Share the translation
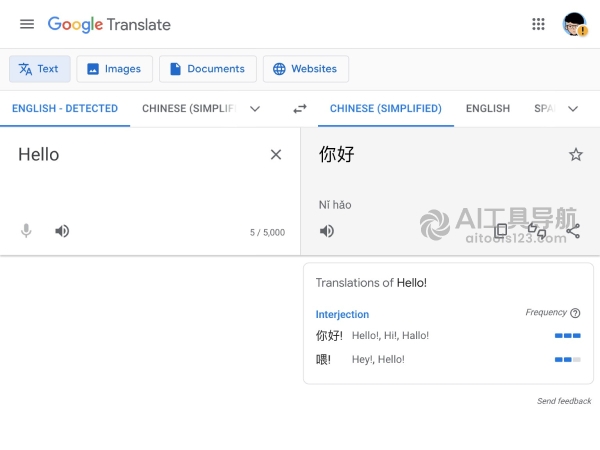The image size is (600, 450). (x=573, y=231)
